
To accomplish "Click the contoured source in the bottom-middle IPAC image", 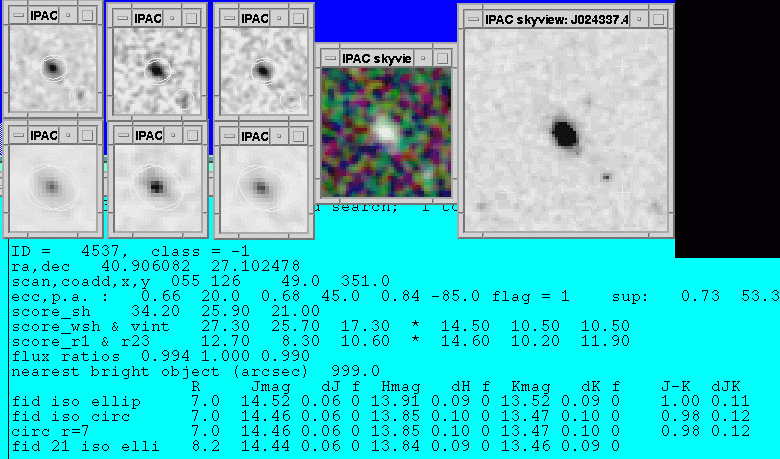I will click(x=157, y=187).
